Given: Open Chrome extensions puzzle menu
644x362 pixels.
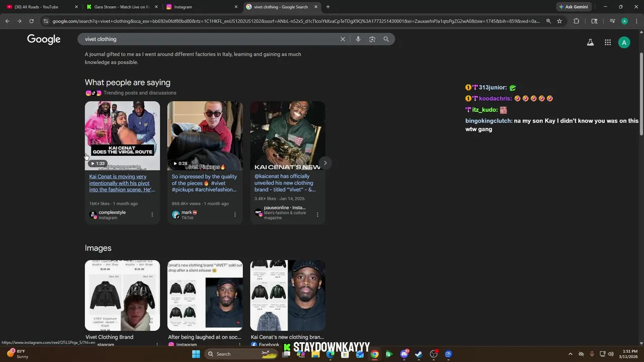Looking at the screenshot, I should coord(576,21).
